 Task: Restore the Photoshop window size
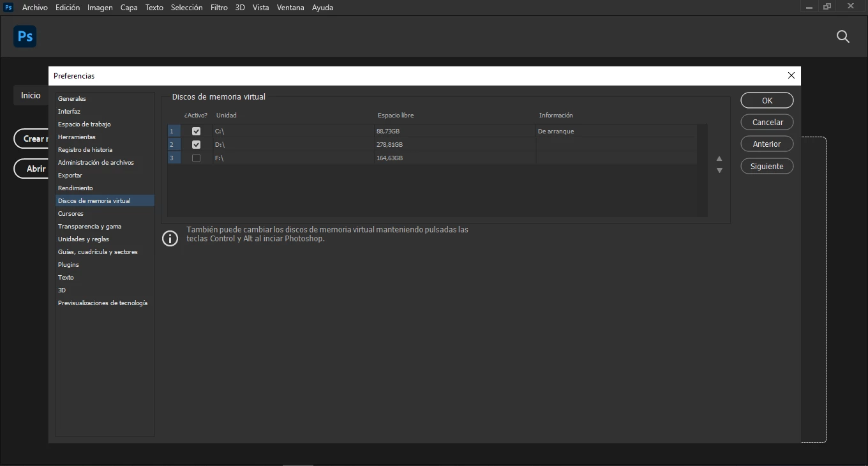[828, 6]
